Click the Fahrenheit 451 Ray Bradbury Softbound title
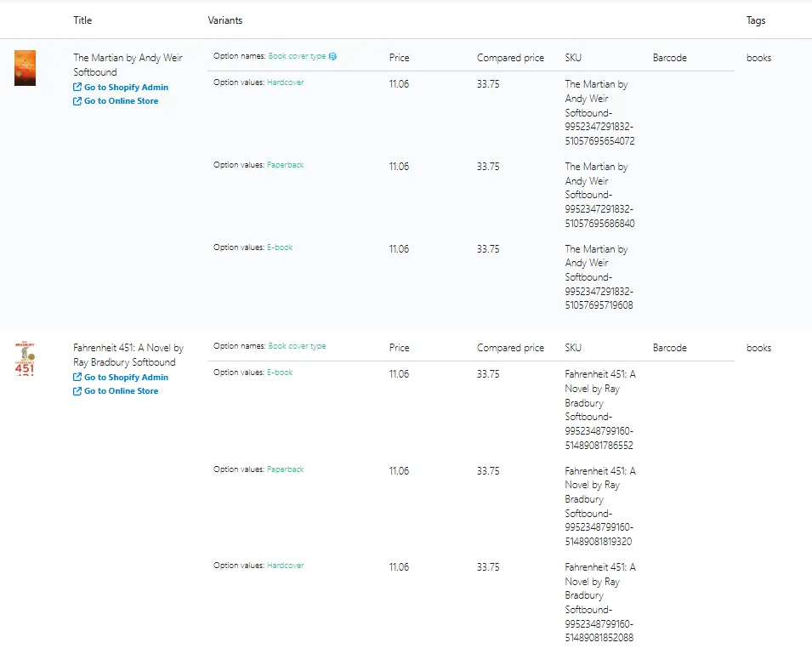 pos(128,355)
